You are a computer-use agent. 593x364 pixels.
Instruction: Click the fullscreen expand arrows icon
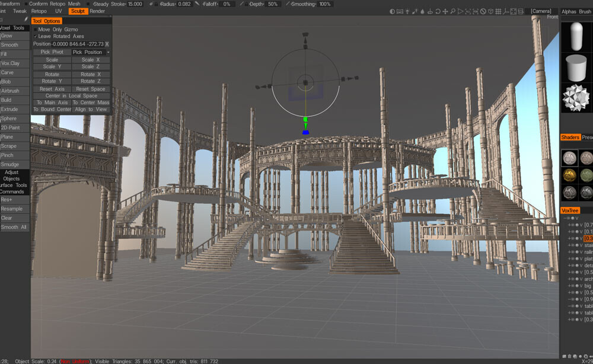(x=513, y=12)
